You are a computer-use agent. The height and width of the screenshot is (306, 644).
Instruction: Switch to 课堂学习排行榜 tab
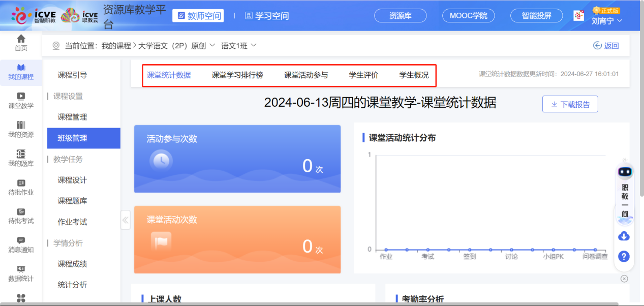[237, 75]
